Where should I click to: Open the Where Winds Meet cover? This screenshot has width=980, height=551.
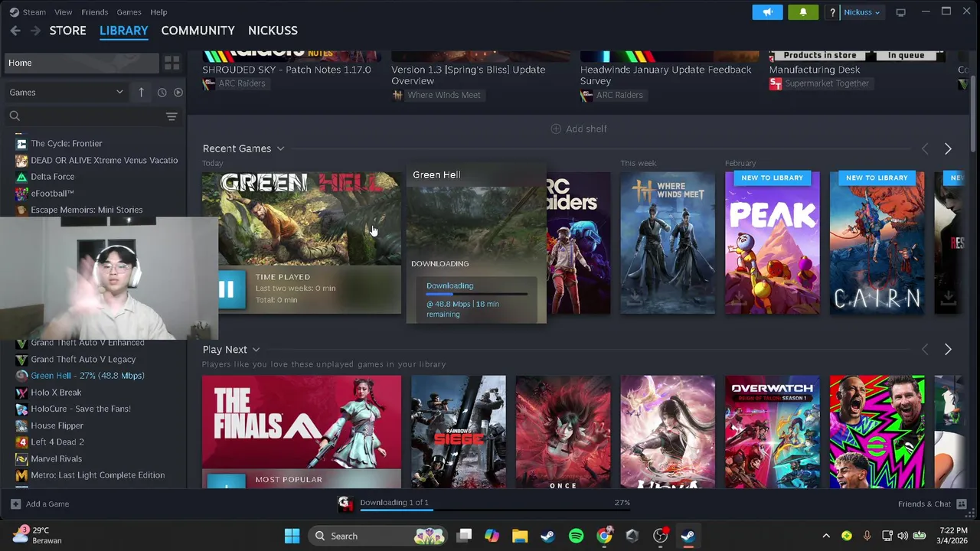pos(668,243)
